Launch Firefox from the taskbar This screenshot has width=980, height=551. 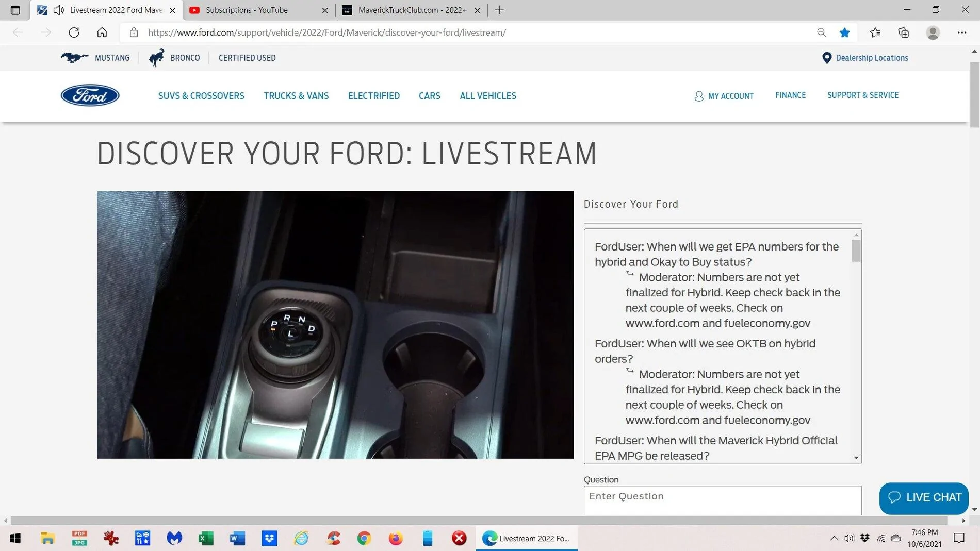point(396,538)
